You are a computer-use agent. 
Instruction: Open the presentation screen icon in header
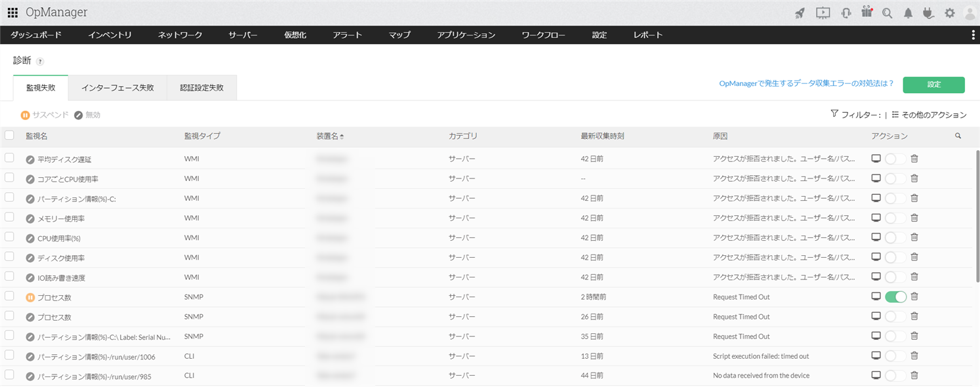coord(823,13)
